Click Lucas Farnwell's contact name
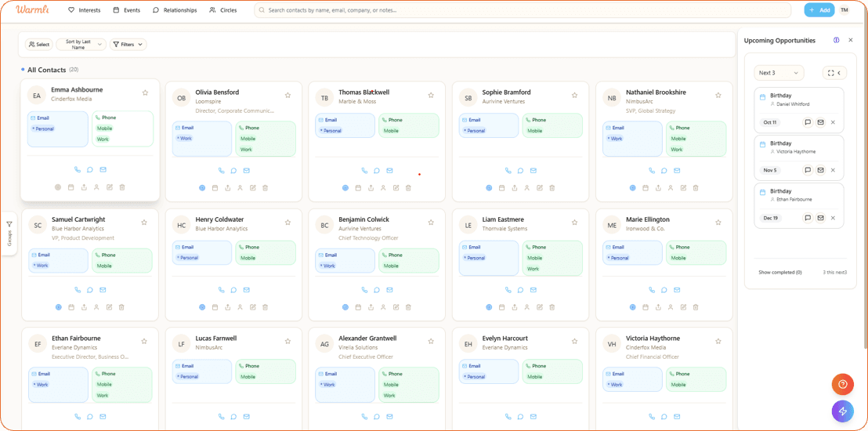Viewport: 868px width, 431px height. point(218,338)
